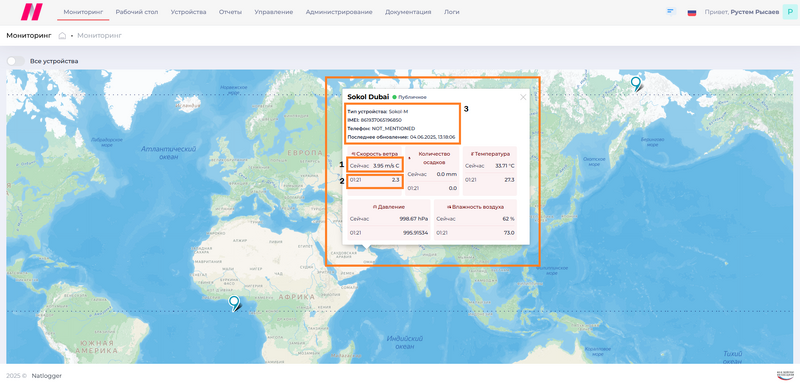Open the Отчеты menu item

[230, 12]
